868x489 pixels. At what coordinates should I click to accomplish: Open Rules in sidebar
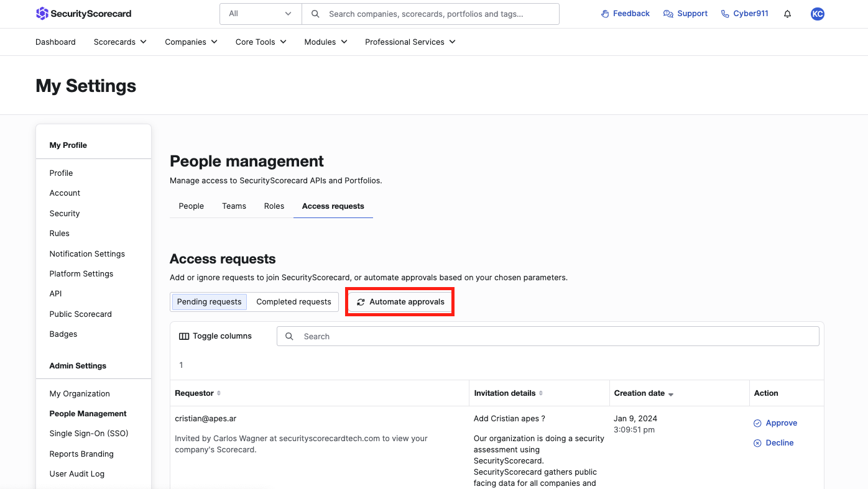pos(60,234)
